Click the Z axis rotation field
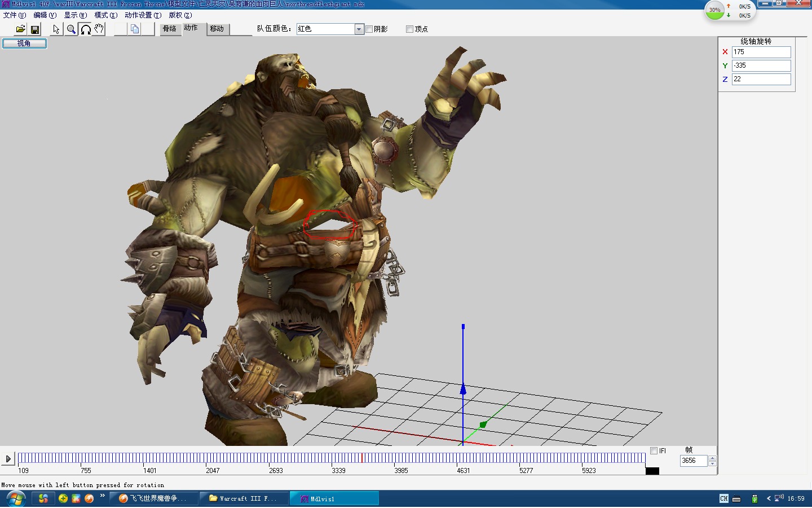 tap(761, 79)
